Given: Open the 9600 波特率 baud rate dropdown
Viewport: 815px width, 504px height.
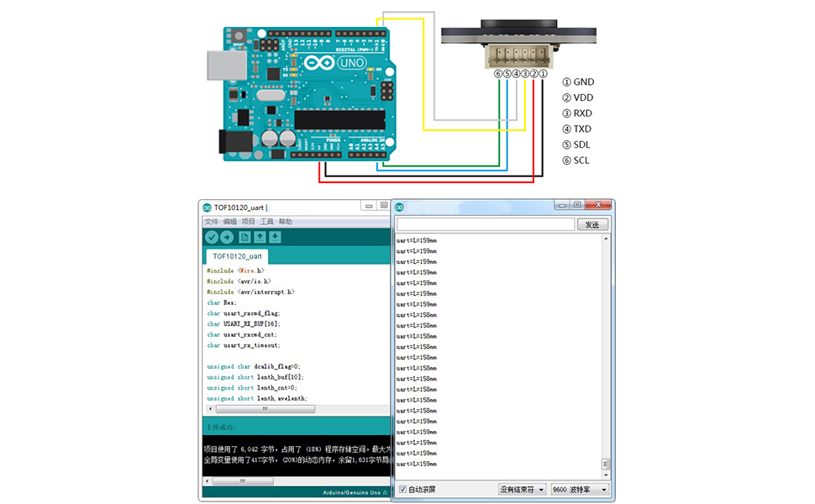Looking at the screenshot, I should (x=580, y=489).
